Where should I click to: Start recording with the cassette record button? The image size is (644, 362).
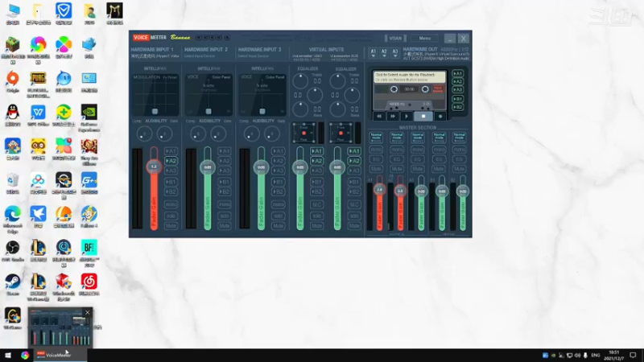click(x=440, y=116)
